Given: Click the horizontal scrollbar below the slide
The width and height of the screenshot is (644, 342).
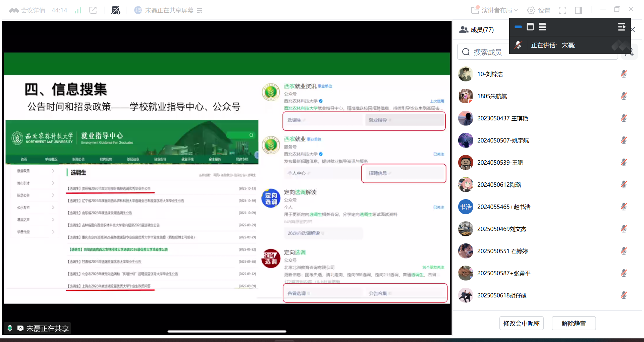Looking at the screenshot, I should click(x=227, y=332).
